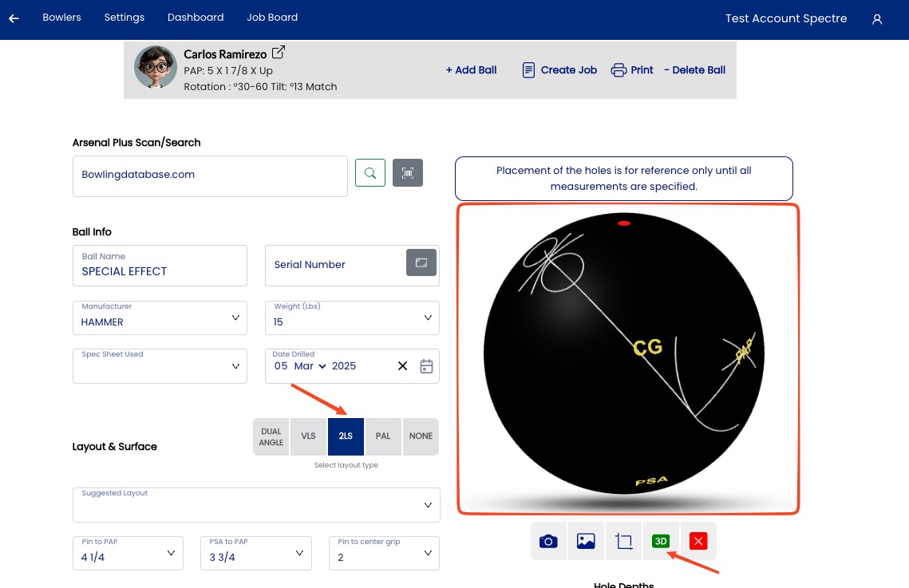Viewport: 909px width, 588px height.
Task: Click the search magnifier icon
Action: 370,172
